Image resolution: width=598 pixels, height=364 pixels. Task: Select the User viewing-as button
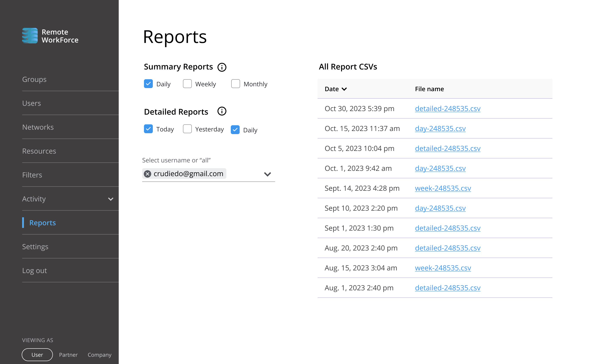[x=37, y=354]
